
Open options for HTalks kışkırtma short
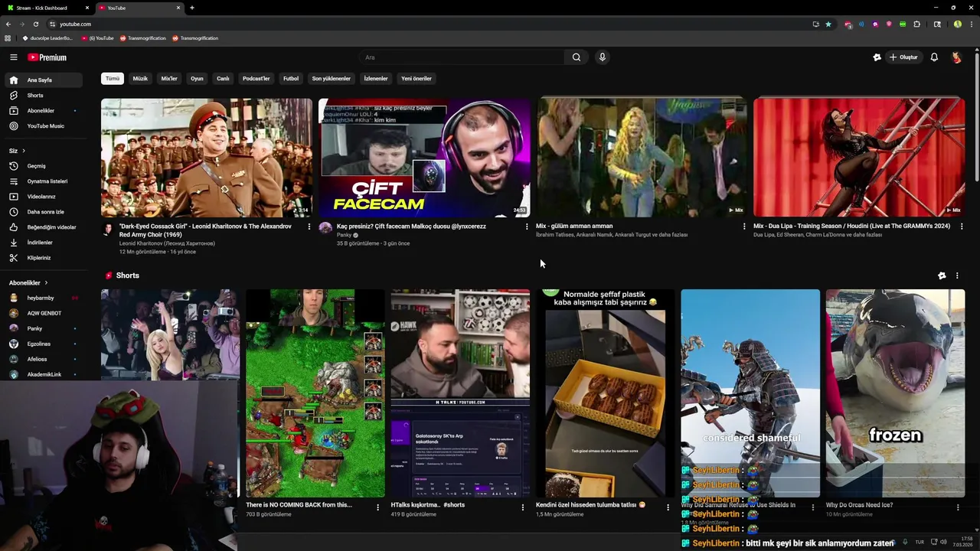[523, 507]
